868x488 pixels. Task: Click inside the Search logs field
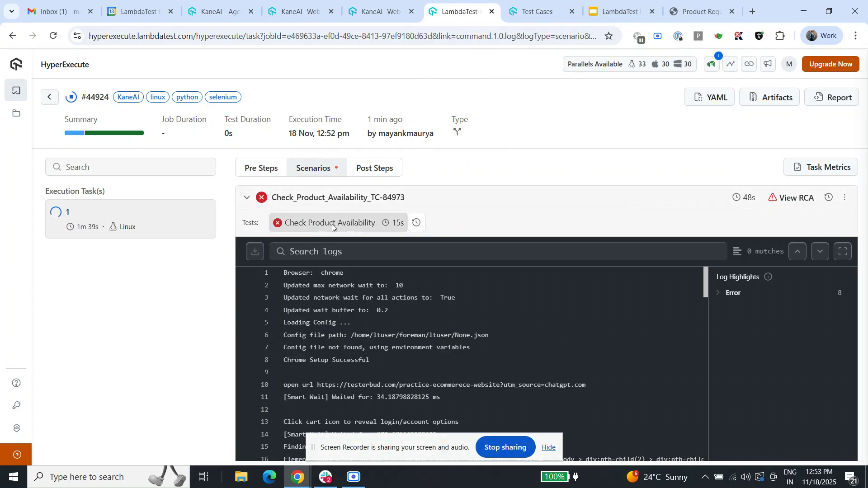point(452,251)
